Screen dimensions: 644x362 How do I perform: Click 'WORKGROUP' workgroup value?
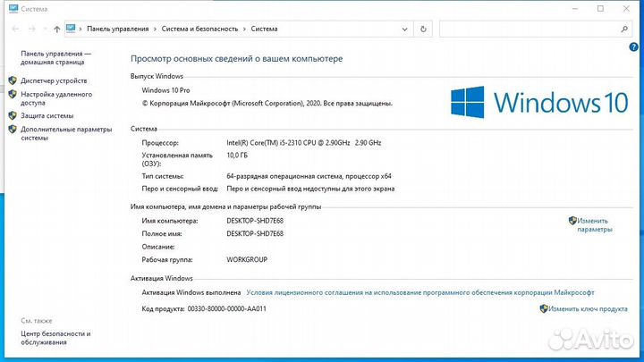click(x=247, y=260)
